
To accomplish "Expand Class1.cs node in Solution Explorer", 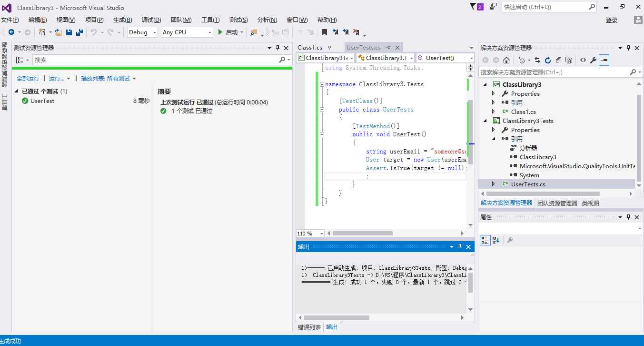I will 494,112.
